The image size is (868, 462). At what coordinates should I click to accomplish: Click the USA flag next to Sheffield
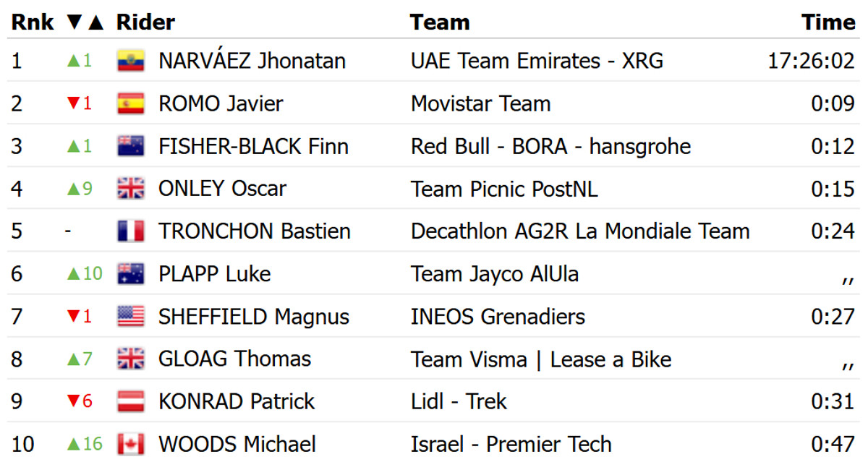(x=131, y=317)
